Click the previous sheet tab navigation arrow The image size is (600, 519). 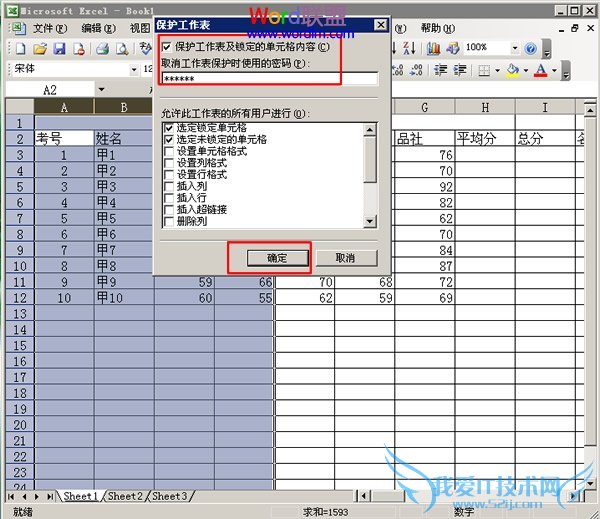tap(24, 497)
